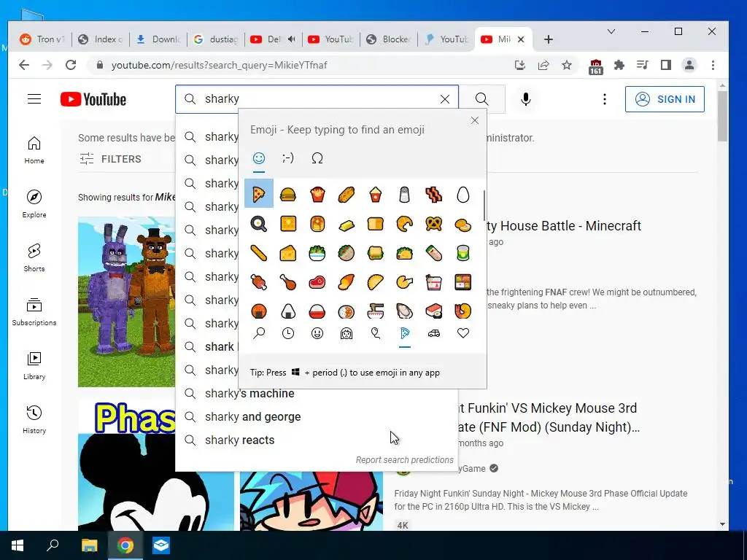Open the Symbols omega tab
This screenshot has width=747, height=560.
(317, 158)
